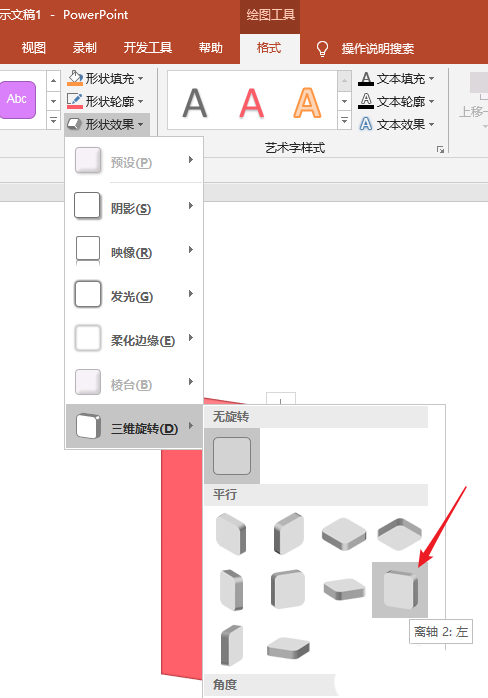Apply the orange outlined A WordArt style
The height and width of the screenshot is (698, 488).
click(307, 102)
